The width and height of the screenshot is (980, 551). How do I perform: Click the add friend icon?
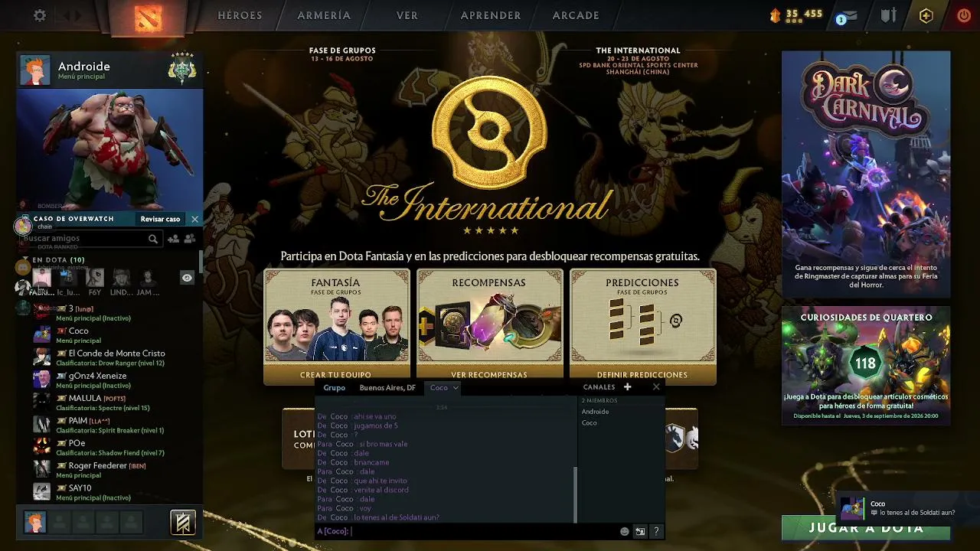(173, 239)
